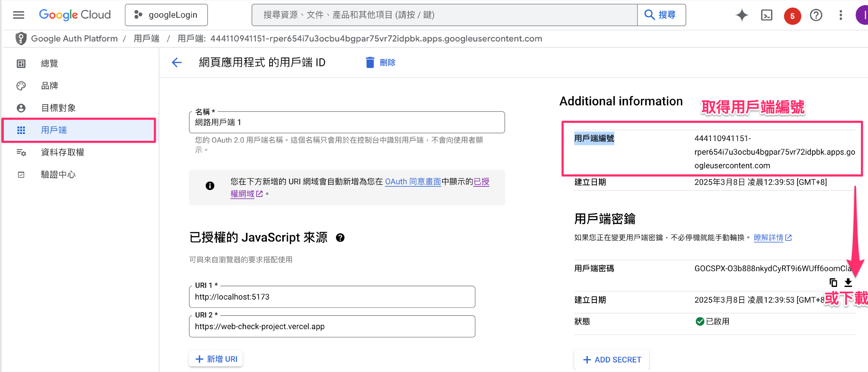This screenshot has width=868, height=372.
Task: Open the help question mark icon
Action: [816, 15]
